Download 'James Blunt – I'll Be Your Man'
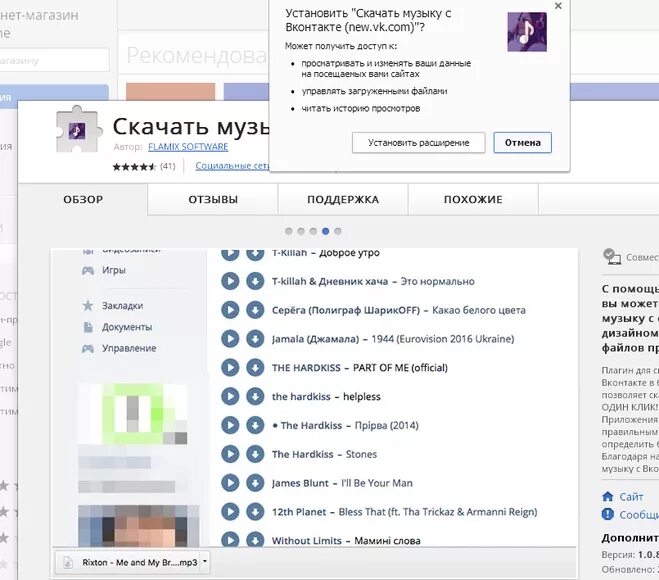Image resolution: width=659 pixels, height=580 pixels. click(x=255, y=483)
